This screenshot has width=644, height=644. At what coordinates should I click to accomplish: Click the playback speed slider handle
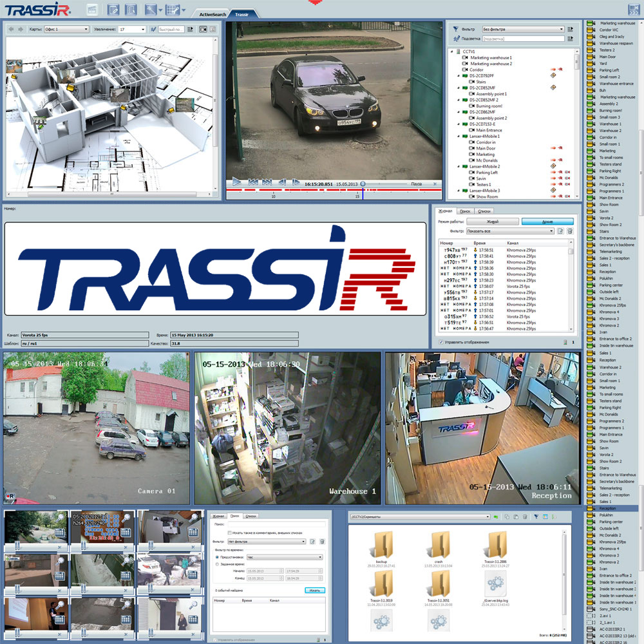tap(363, 184)
